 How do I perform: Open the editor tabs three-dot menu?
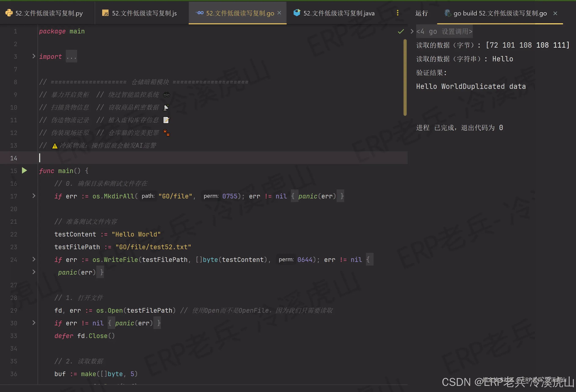397,13
